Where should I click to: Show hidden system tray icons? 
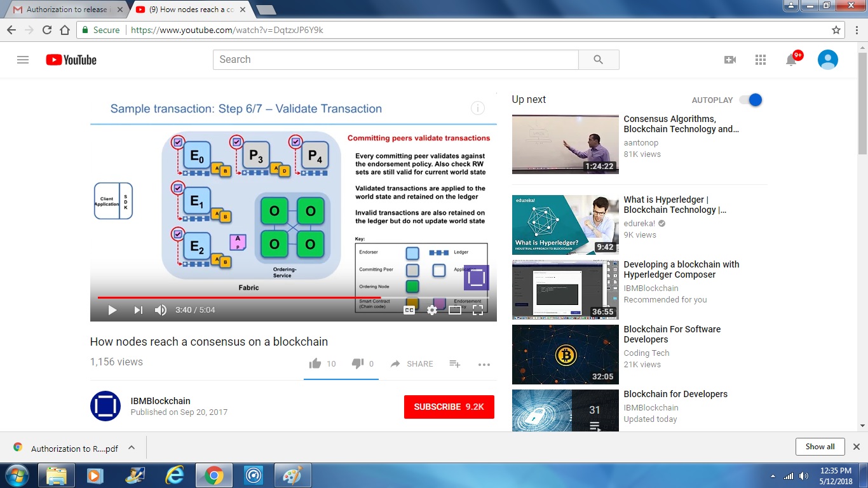pos(773,476)
